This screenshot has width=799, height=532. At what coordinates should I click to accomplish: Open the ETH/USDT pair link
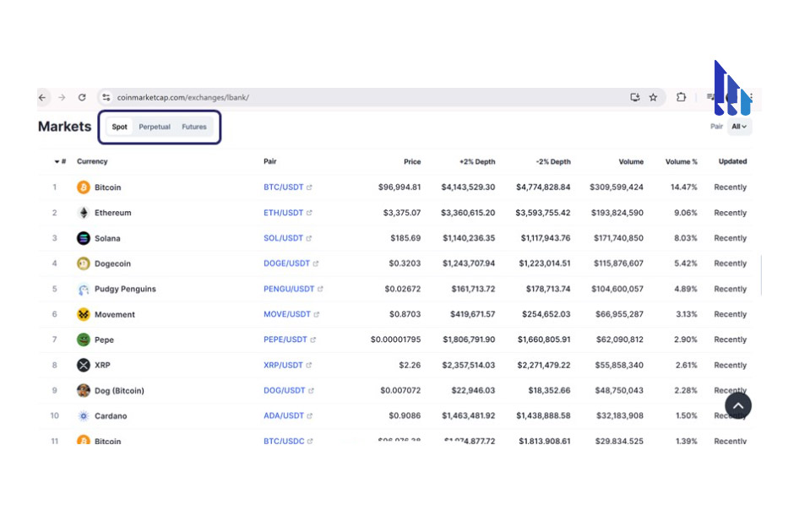pos(283,213)
